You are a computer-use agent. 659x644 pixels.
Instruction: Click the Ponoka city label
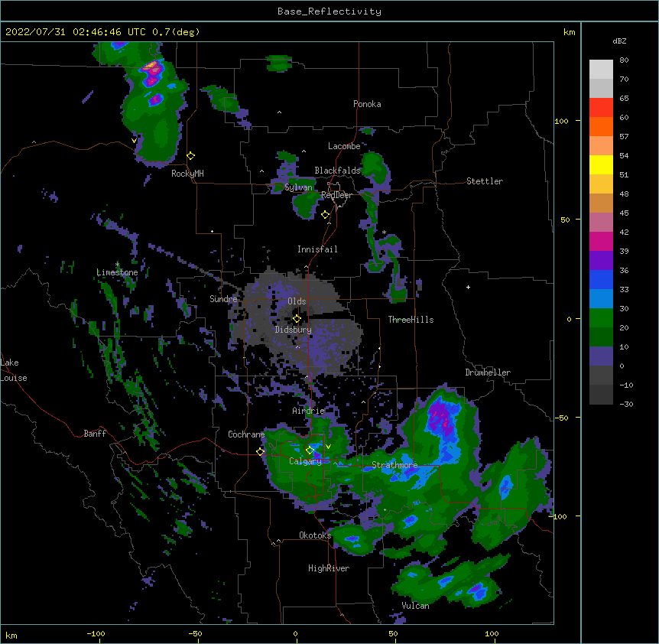pos(367,104)
